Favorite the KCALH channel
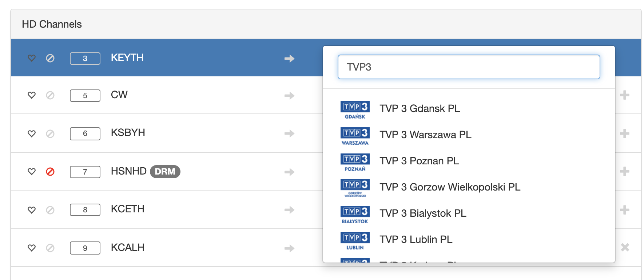Image resolution: width=644 pixels, height=280 pixels. click(32, 248)
